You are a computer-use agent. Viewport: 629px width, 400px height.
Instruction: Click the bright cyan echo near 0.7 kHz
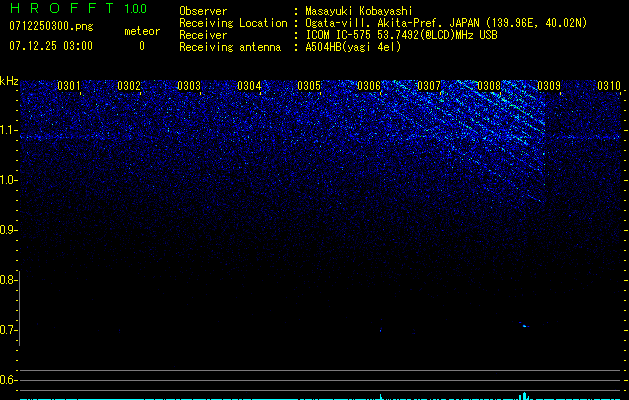(x=524, y=325)
